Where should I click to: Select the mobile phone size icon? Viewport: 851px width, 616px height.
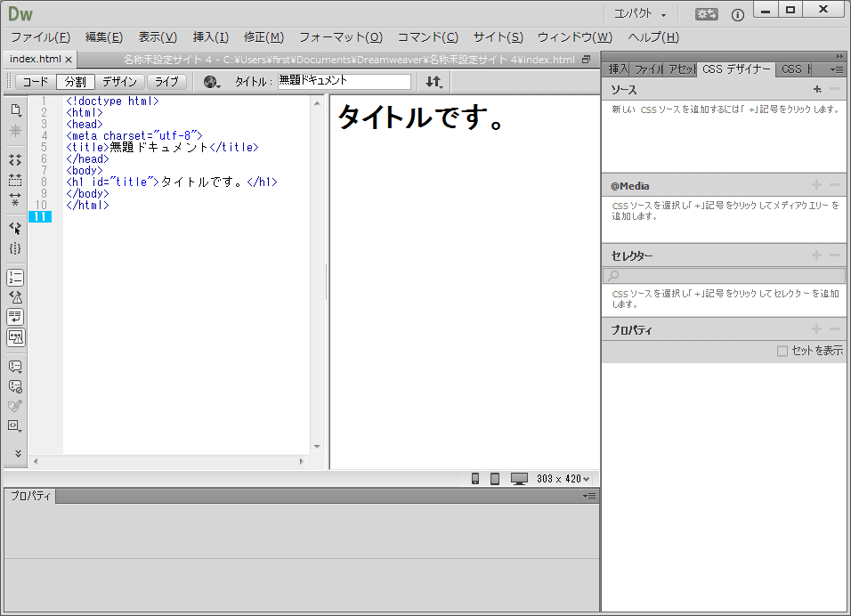point(475,479)
